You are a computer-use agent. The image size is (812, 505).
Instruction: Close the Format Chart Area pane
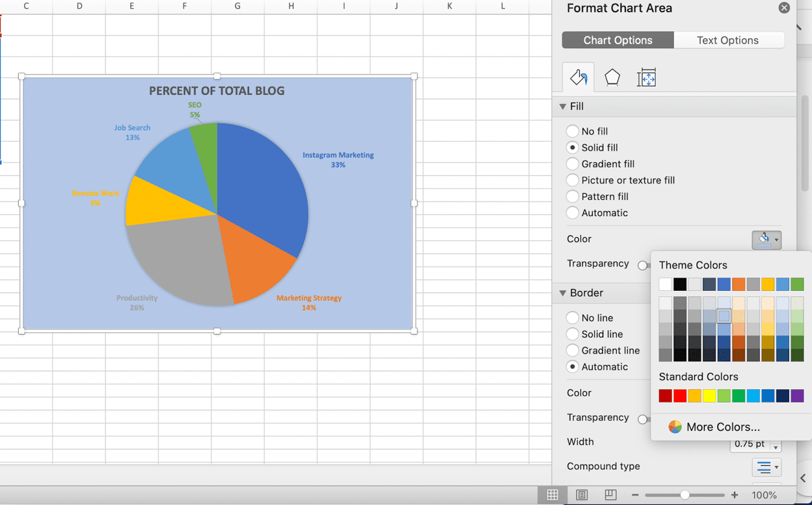click(784, 8)
